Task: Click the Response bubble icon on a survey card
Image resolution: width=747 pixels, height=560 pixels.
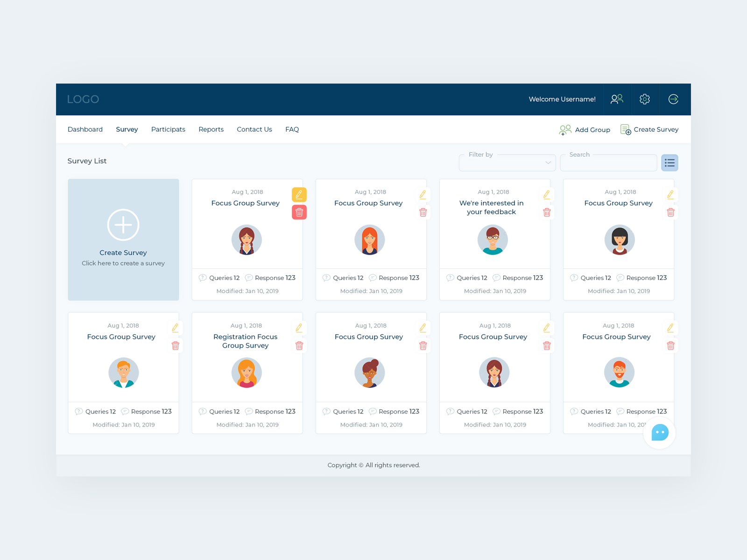Action: pos(248,278)
